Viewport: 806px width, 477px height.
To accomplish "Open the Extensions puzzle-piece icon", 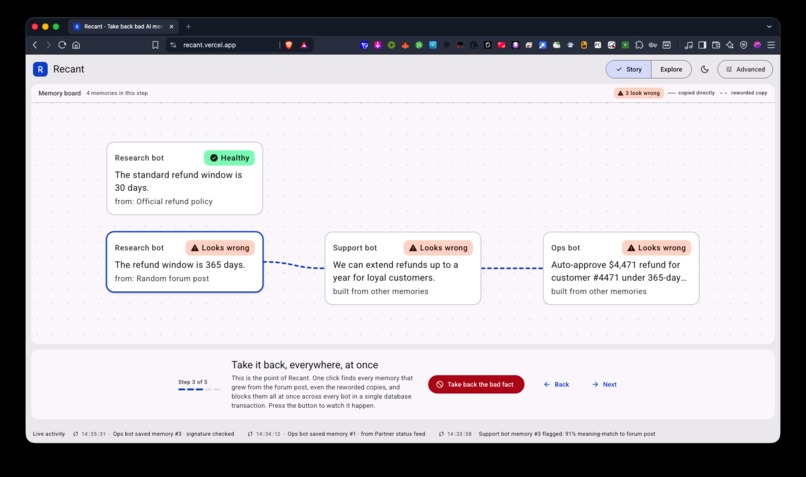I will [639, 45].
